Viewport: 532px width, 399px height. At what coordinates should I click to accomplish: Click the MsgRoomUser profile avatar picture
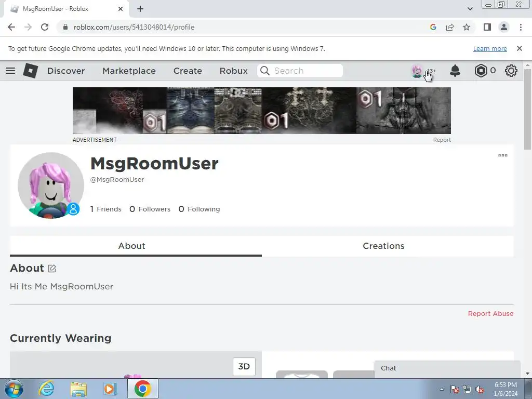[x=50, y=185]
